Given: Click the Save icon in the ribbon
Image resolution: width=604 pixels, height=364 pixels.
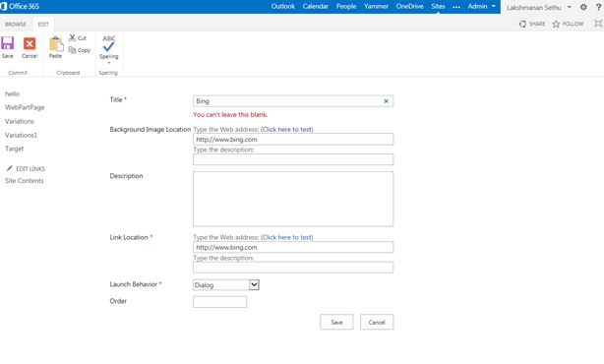Looking at the screenshot, I should click(x=7, y=43).
